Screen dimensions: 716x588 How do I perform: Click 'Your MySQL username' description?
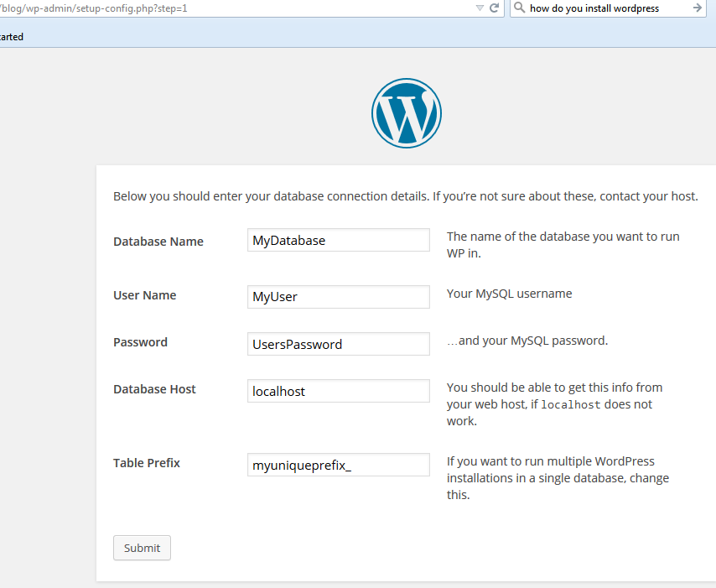pyautogui.click(x=509, y=294)
